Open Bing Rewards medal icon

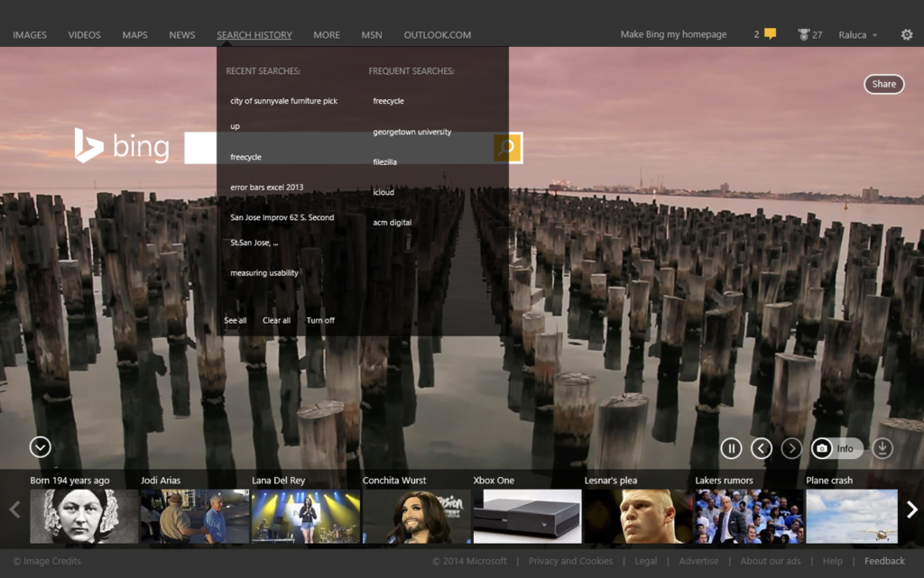coord(803,35)
